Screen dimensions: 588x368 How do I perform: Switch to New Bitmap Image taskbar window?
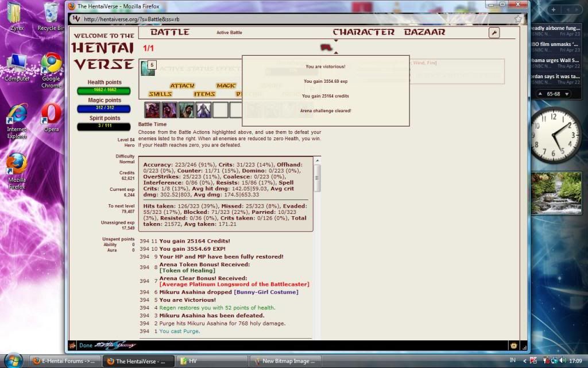pos(285,361)
